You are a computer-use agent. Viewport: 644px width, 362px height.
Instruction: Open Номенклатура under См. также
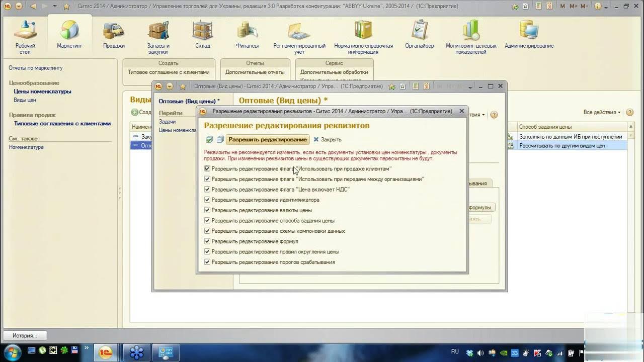click(26, 147)
